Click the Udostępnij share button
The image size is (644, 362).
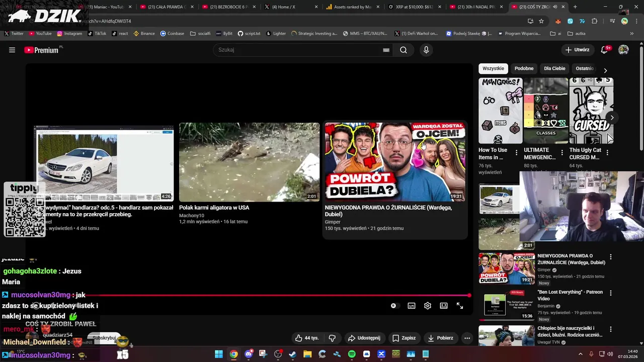pyautogui.click(x=364, y=338)
